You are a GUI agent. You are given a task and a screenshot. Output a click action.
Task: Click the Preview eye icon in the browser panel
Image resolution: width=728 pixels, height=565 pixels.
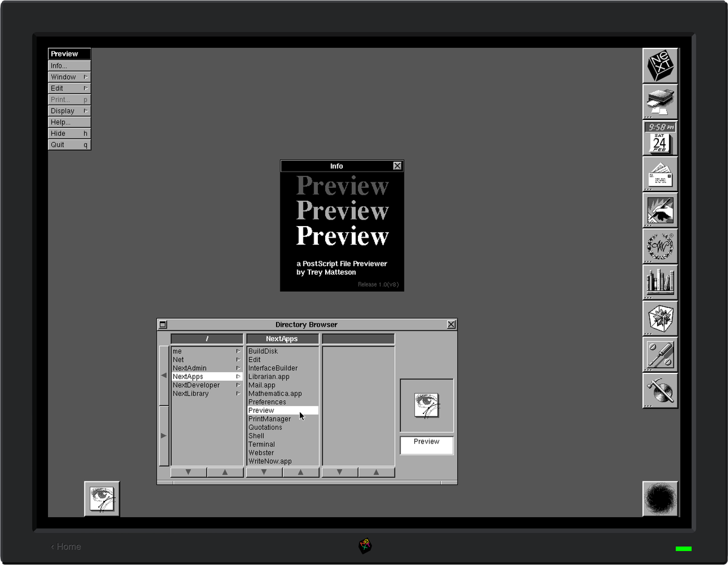[x=426, y=404]
